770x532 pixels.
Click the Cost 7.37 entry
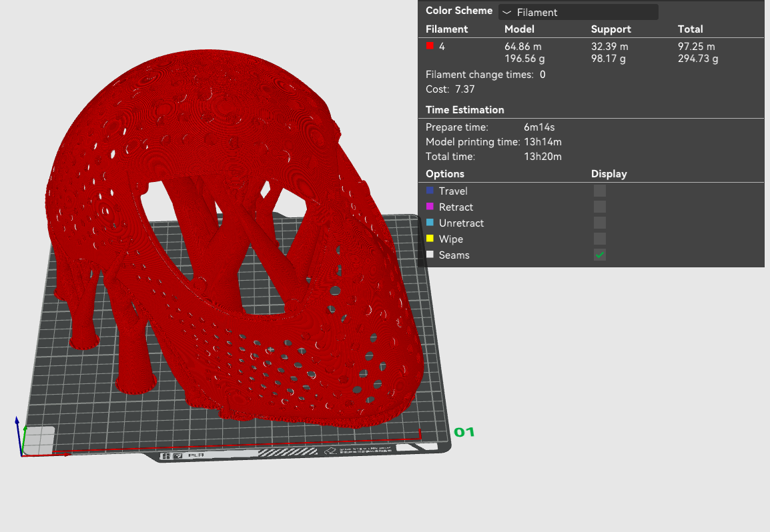coord(450,89)
